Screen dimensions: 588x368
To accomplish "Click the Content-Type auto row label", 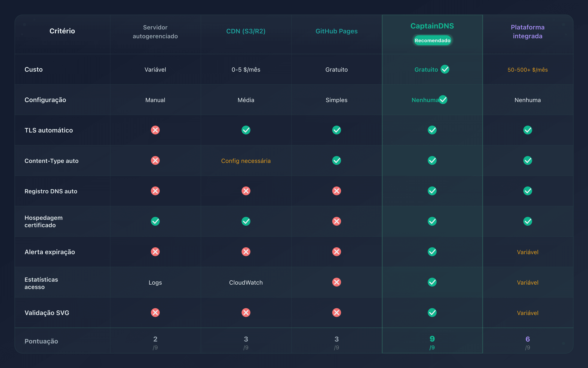I will tap(51, 161).
